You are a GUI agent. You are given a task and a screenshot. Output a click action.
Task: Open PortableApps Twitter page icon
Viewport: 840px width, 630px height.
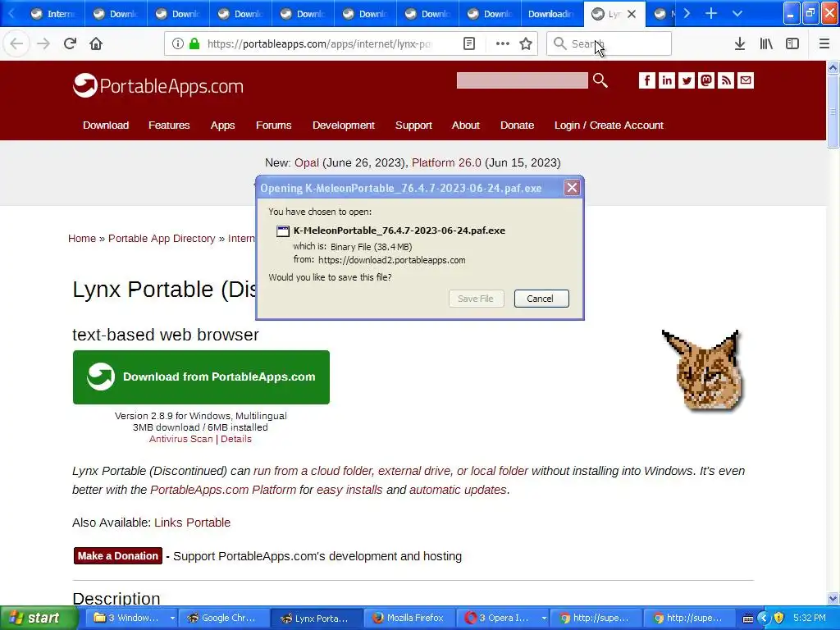[x=687, y=80]
